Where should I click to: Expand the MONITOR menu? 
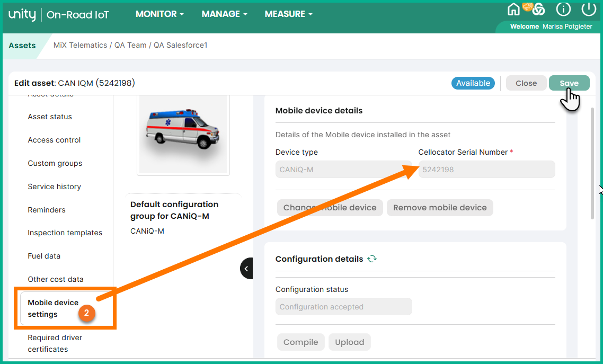tap(159, 14)
